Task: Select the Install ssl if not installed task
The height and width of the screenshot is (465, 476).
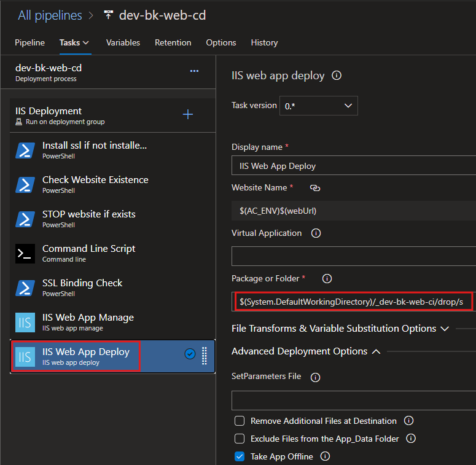Action: [x=112, y=150]
